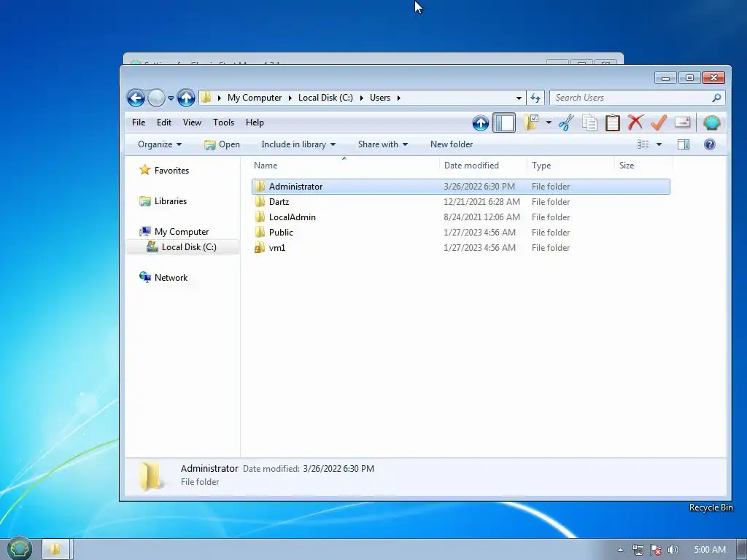747x560 pixels.
Task: Refresh the Users folder view
Action: click(x=535, y=98)
